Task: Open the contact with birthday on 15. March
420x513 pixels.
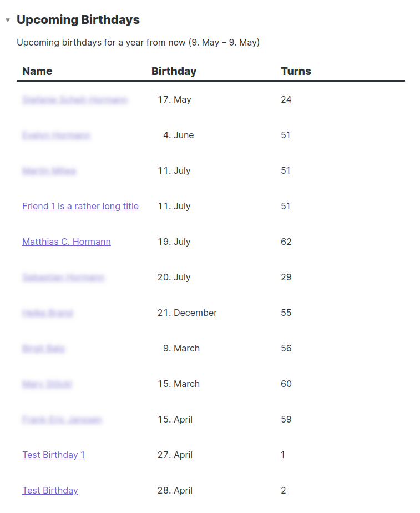Action: pyautogui.click(x=47, y=384)
